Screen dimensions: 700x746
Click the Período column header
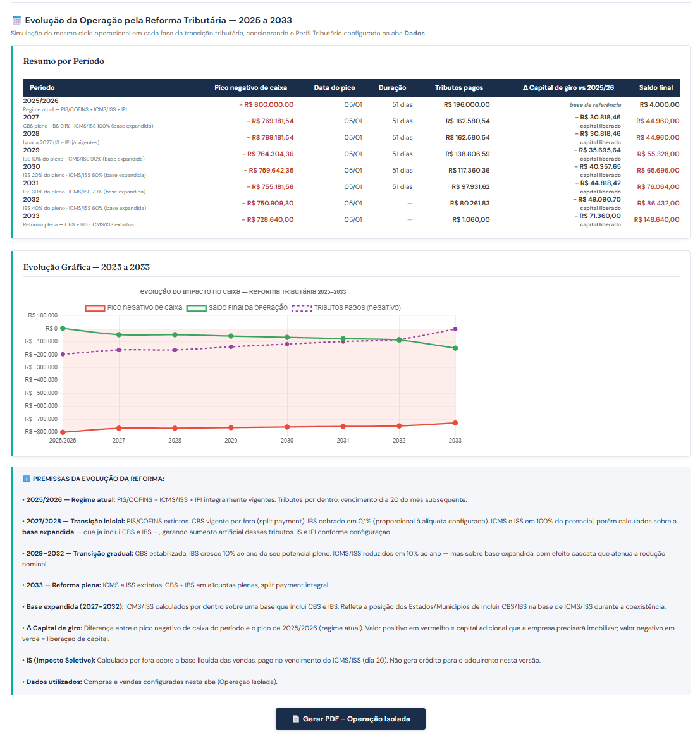(x=42, y=87)
